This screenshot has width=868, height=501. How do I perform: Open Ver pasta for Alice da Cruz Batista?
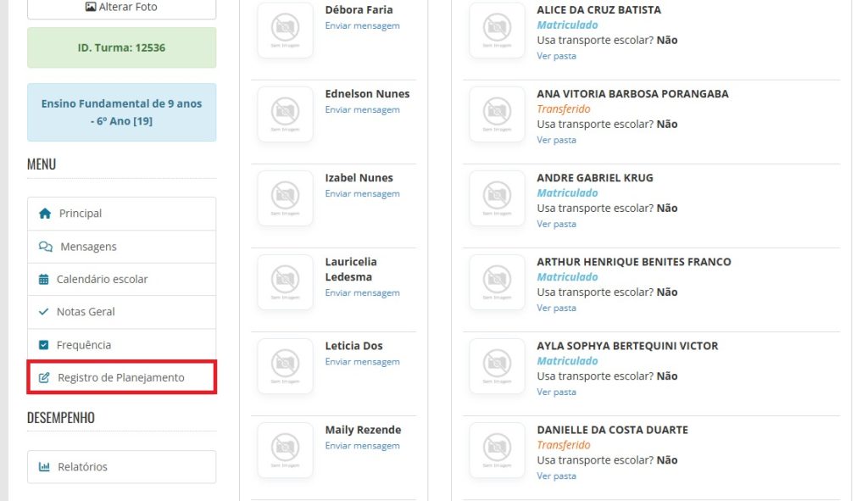coord(556,56)
